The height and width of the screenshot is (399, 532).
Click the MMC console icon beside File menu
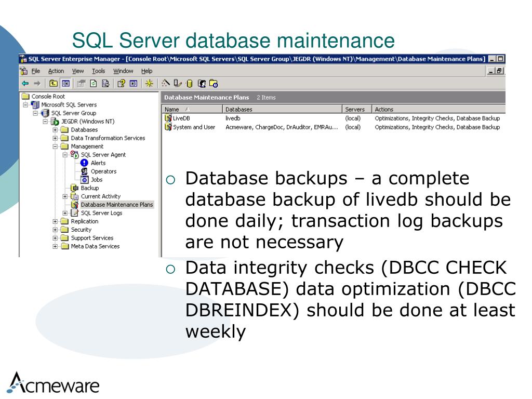pyautogui.click(x=24, y=71)
